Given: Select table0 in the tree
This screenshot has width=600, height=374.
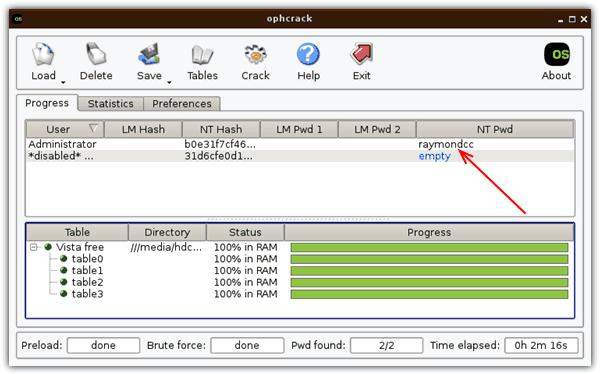Looking at the screenshot, I should point(87,259).
